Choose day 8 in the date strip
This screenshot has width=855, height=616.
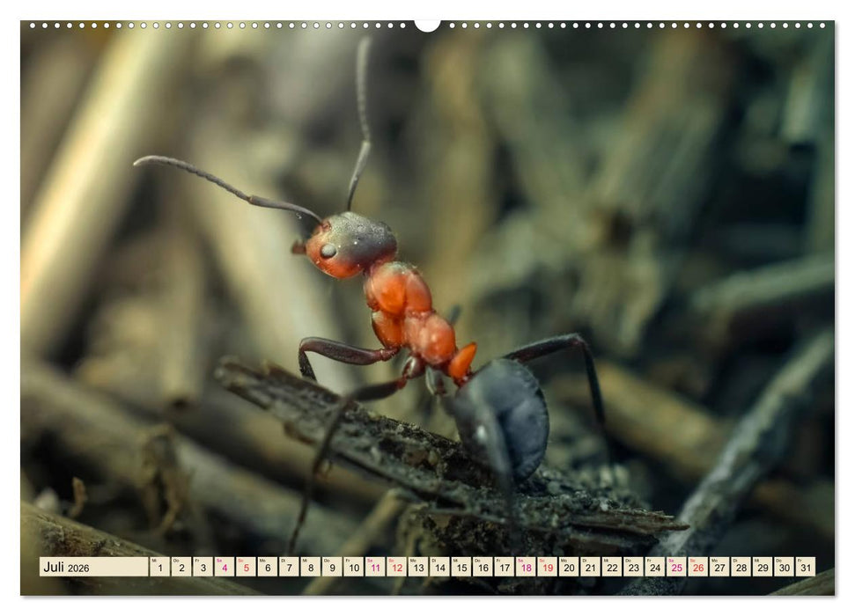pos(310,567)
